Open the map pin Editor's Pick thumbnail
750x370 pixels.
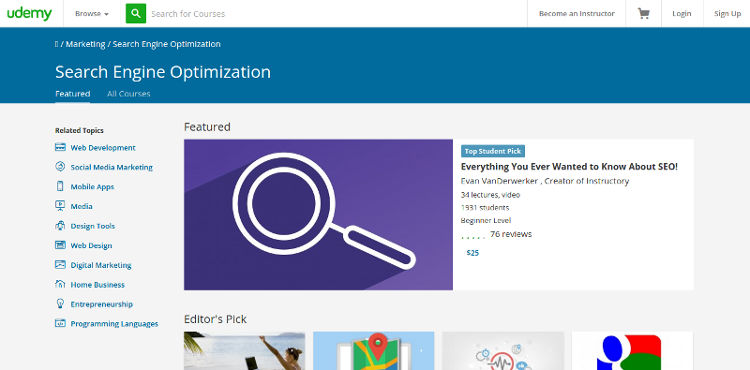[x=374, y=351]
